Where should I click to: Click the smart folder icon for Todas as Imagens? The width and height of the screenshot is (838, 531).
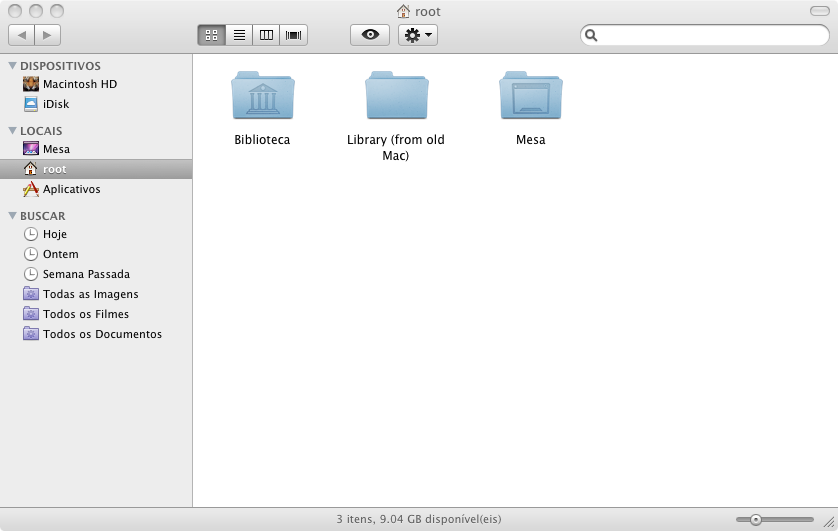click(31, 294)
